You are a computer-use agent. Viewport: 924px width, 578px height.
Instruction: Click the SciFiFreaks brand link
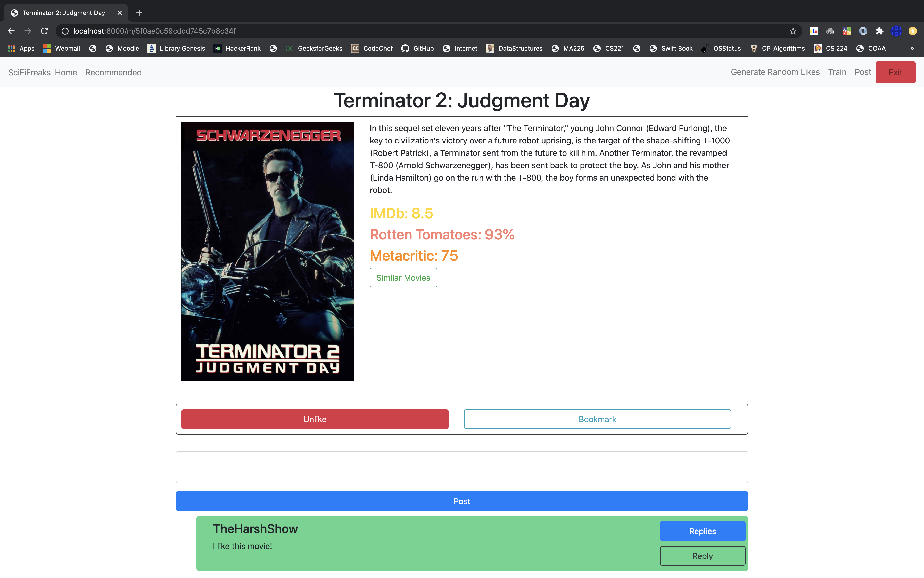(29, 72)
